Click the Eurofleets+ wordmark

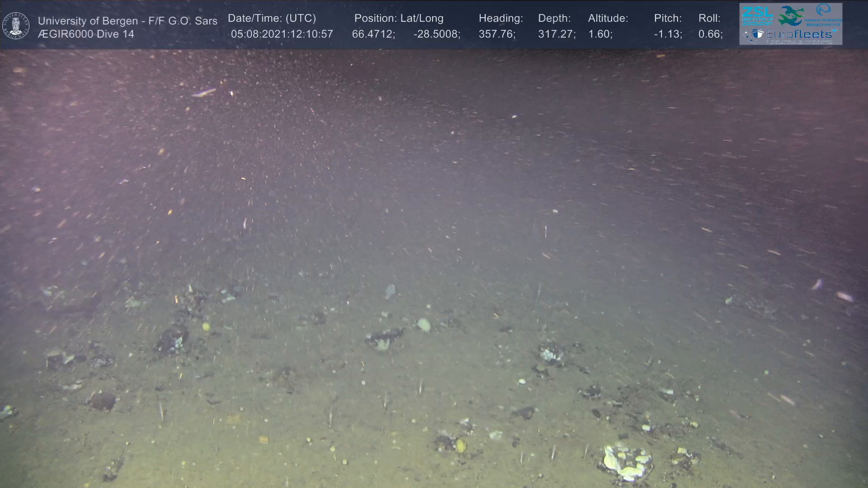tap(799, 34)
